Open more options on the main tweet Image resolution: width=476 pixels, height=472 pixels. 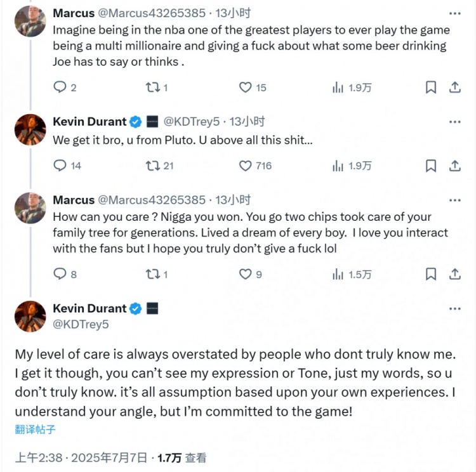454,309
